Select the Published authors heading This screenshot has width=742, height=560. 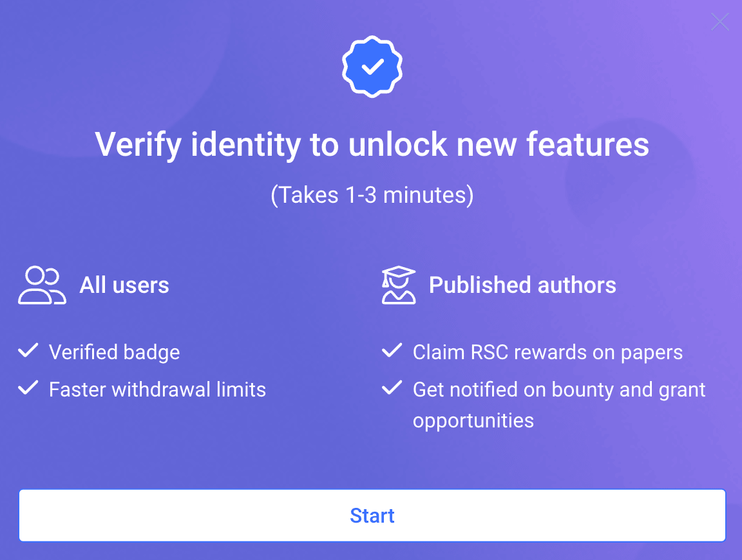(x=522, y=285)
